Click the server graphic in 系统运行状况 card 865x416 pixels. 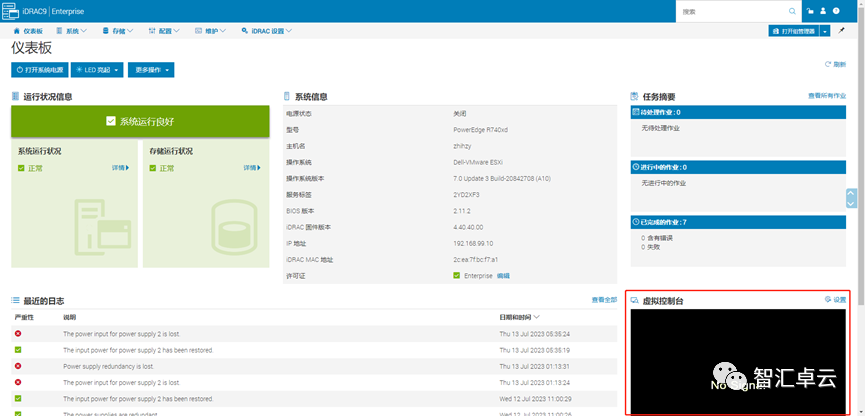(103, 229)
